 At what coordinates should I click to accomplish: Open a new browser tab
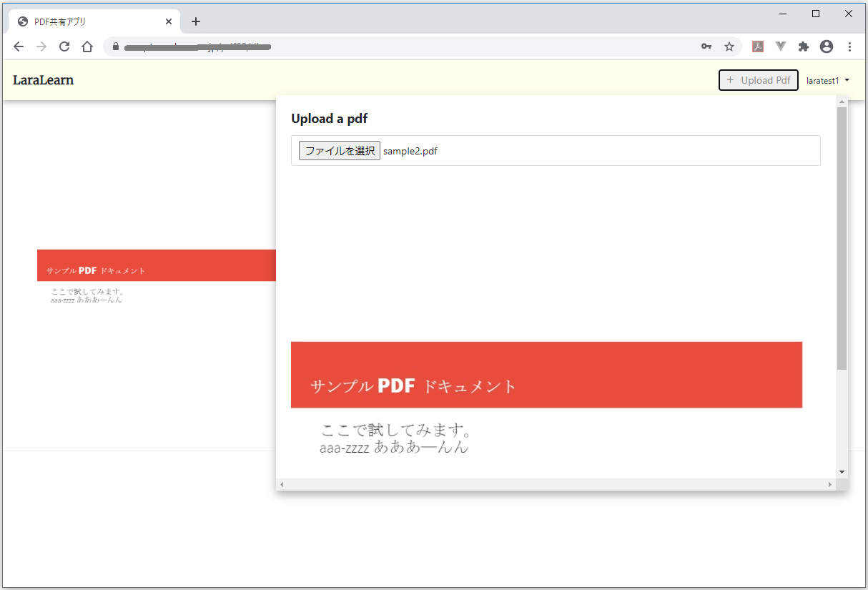coord(196,21)
